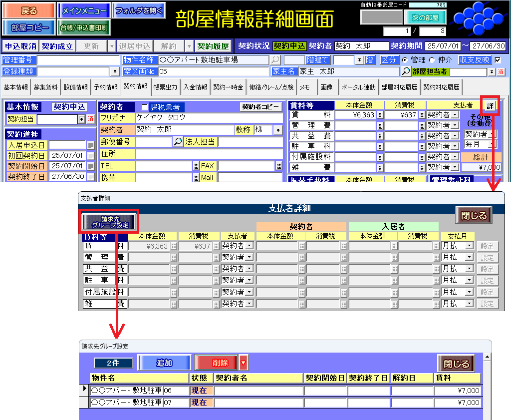Click the search icon next to 家主名
This screenshot has height=420, width=511.
point(406,71)
